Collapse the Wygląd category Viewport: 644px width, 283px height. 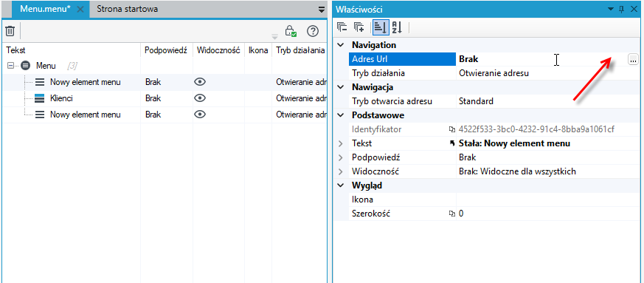point(341,185)
